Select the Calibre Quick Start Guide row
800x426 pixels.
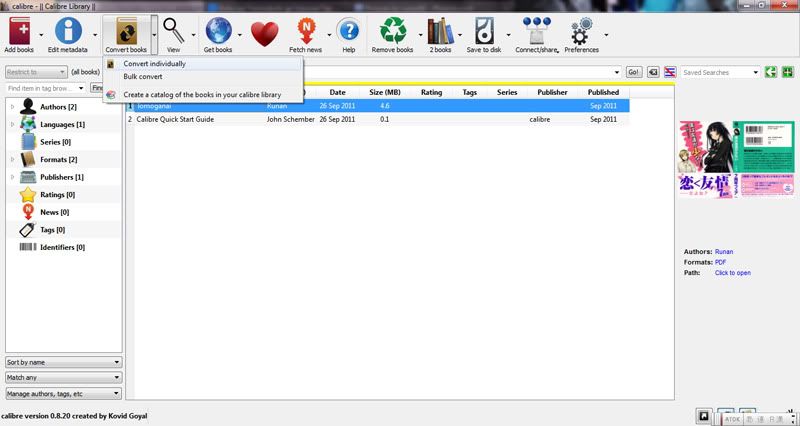pyautogui.click(x=378, y=119)
